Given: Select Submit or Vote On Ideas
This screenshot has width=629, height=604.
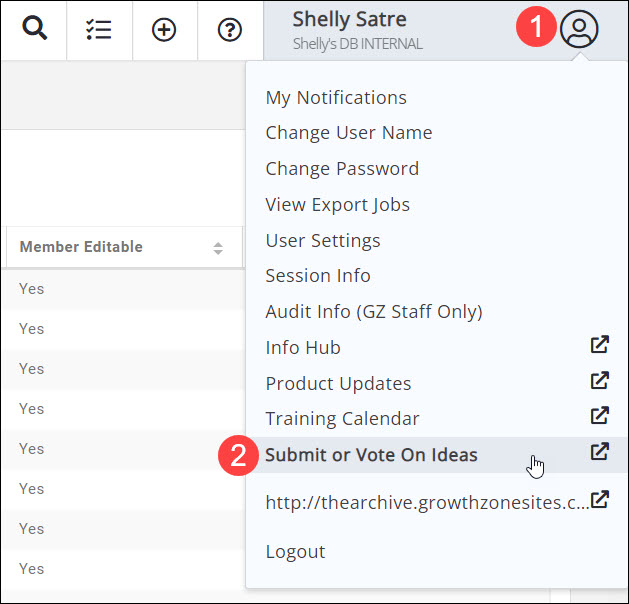Looking at the screenshot, I should coord(371,455).
